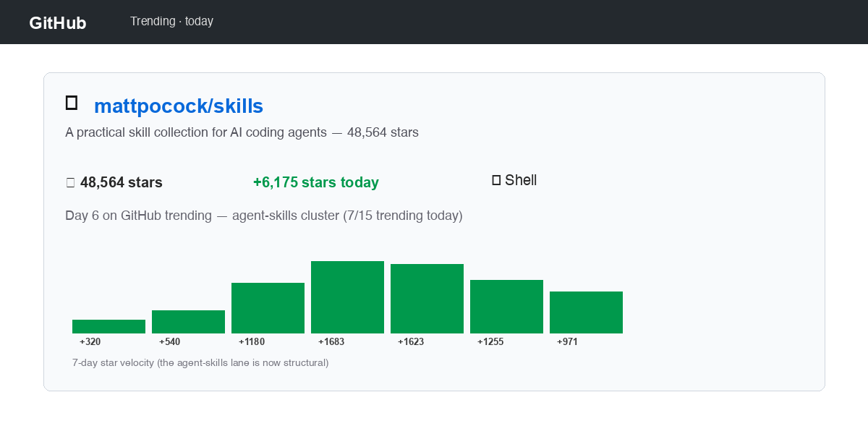Click the +540 value label
Image resolution: width=868 pixels, height=434 pixels.
tap(170, 342)
